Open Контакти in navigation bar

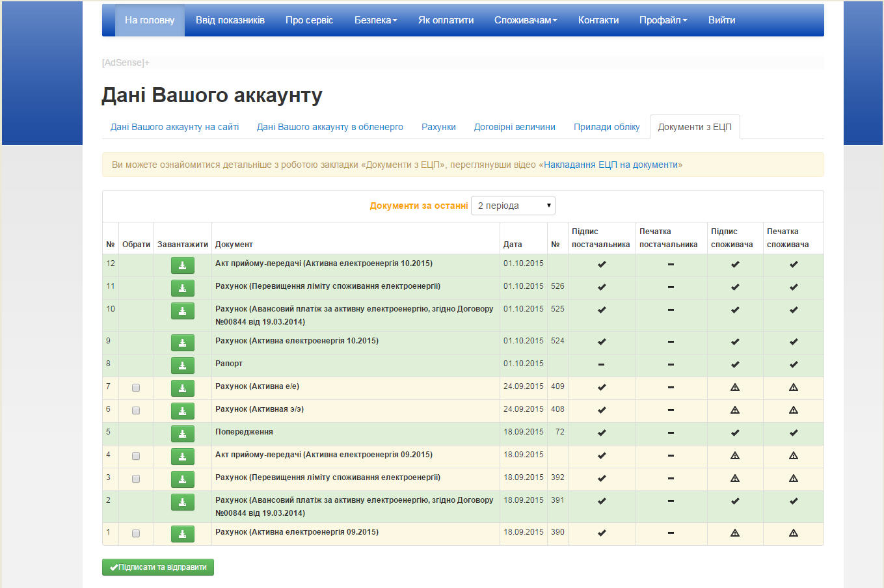(598, 20)
